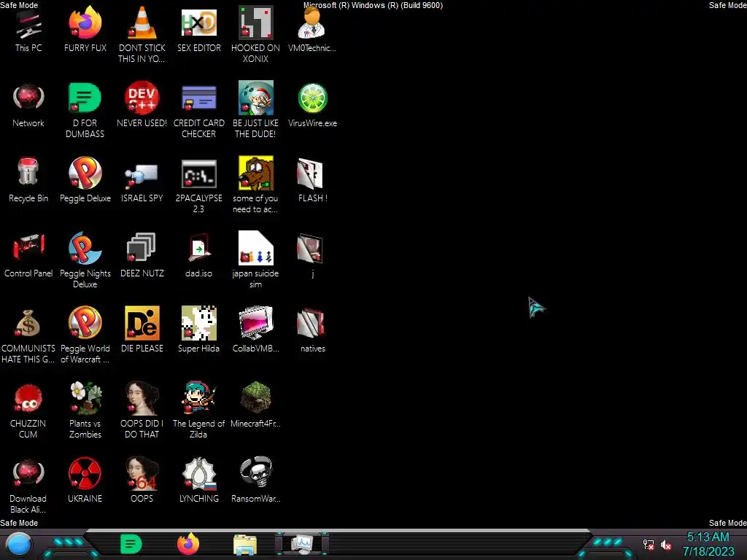Select the VM0Technic... desktop icon
This screenshot has height=560, width=747.
(x=312, y=23)
